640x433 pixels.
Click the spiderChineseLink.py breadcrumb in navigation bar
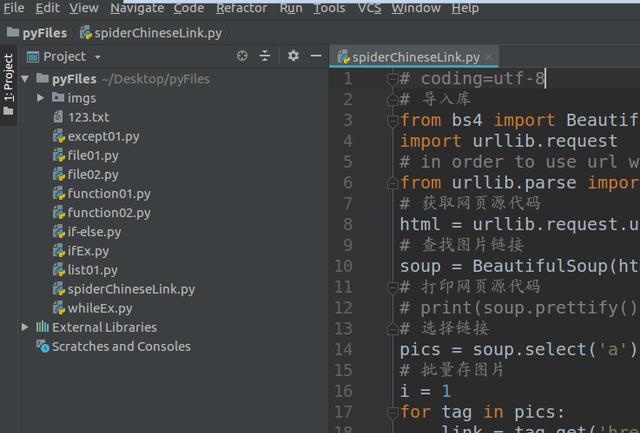point(151,33)
